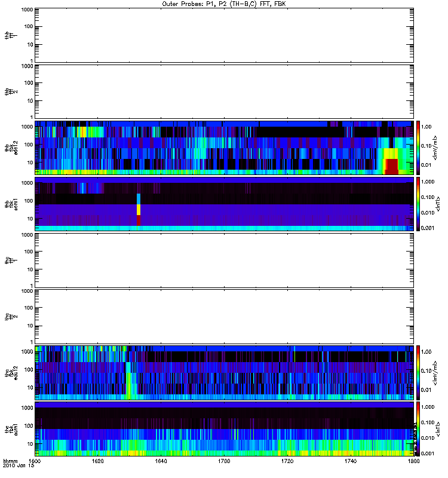Viewport: 448px width, 478px height.
Task: Click the 'thc fff 2' panel axis label
Action: tap(11, 317)
